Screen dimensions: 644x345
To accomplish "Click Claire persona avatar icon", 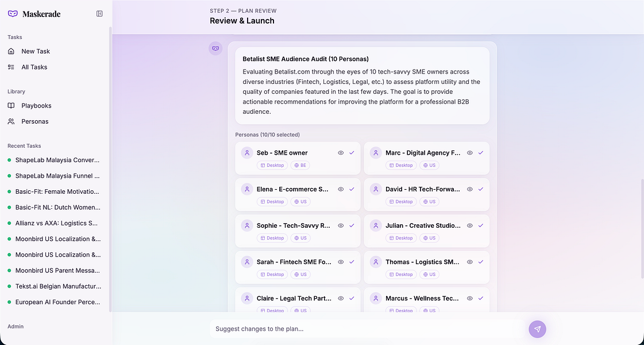I will coord(247,298).
